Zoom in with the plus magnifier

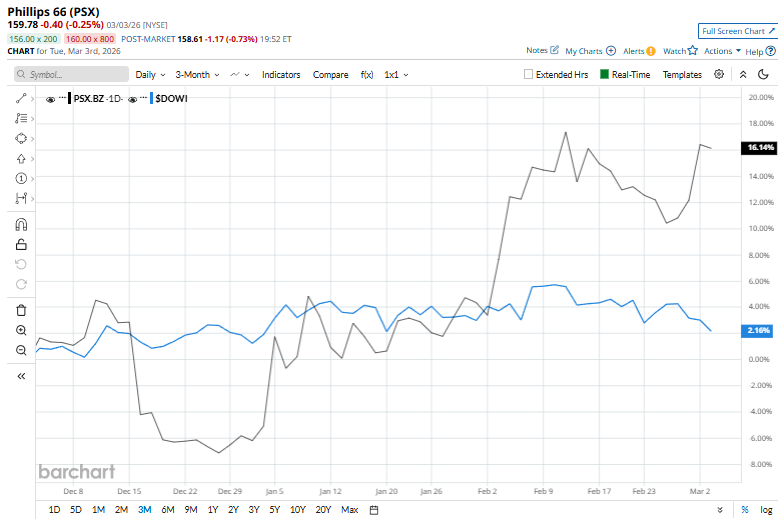point(21,330)
